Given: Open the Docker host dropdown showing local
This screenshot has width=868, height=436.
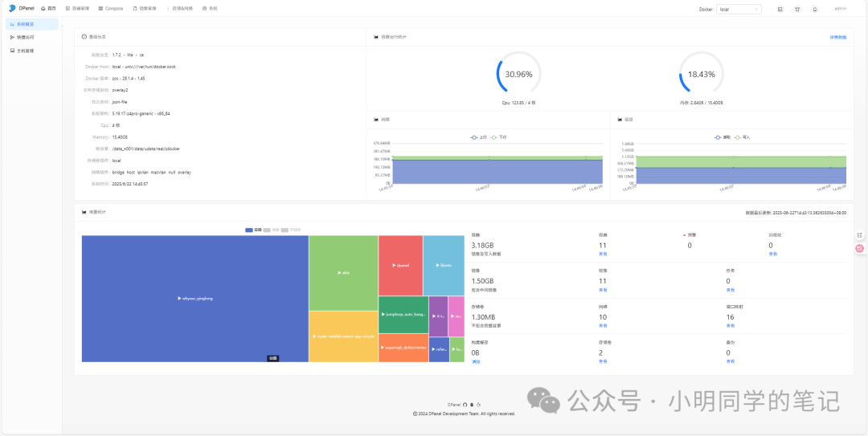Looking at the screenshot, I should coord(739,10).
